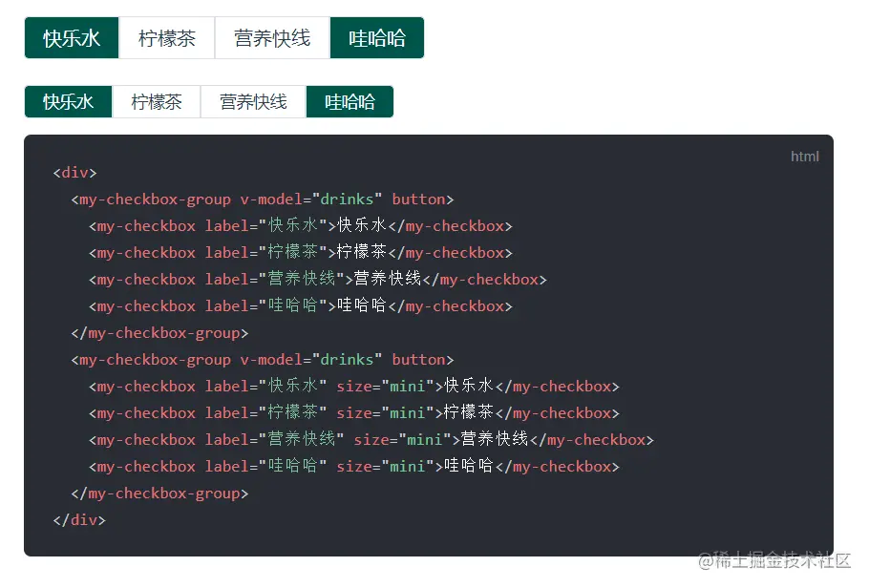Click the first closing </my-checkbox-group> line
Viewport: 869px width, 588px height.
click(x=159, y=333)
